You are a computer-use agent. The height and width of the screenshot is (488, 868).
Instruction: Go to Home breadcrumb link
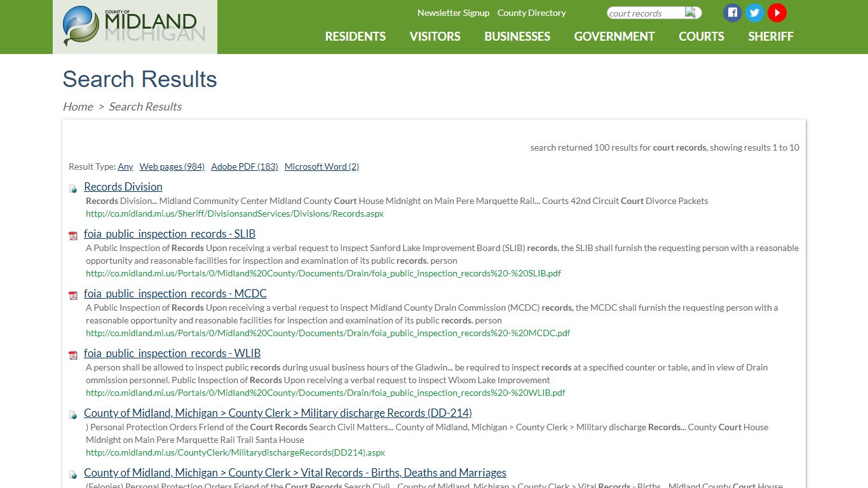(78, 106)
